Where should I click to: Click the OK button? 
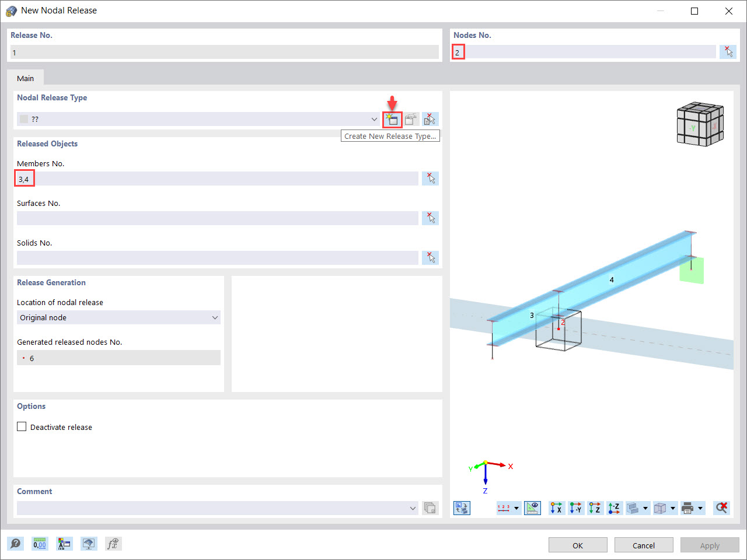coord(577,545)
